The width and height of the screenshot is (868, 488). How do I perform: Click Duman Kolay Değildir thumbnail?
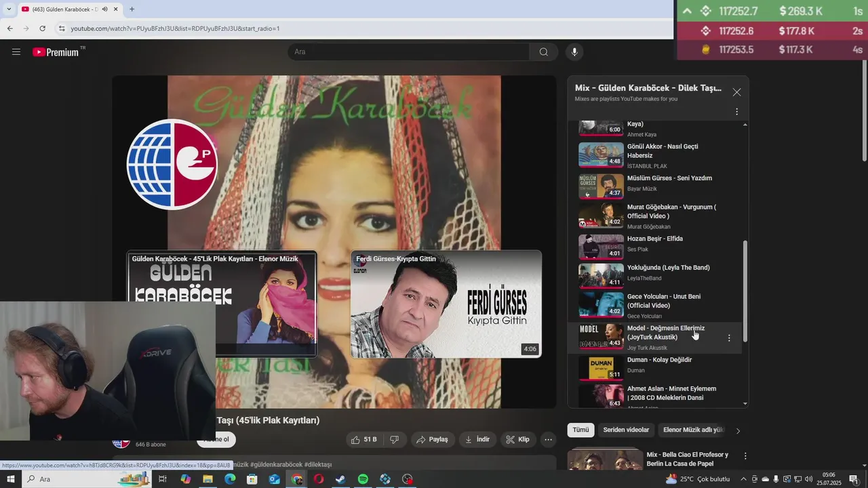point(601,367)
